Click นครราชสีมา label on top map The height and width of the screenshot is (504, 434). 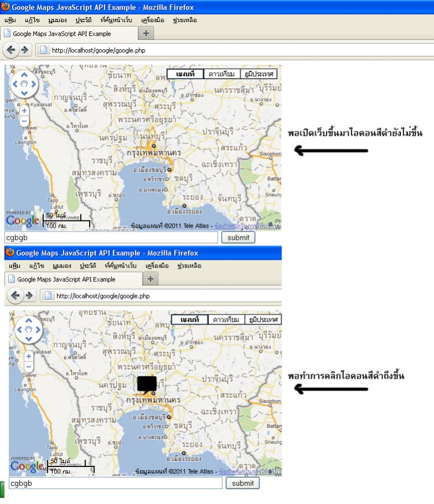pos(234,90)
